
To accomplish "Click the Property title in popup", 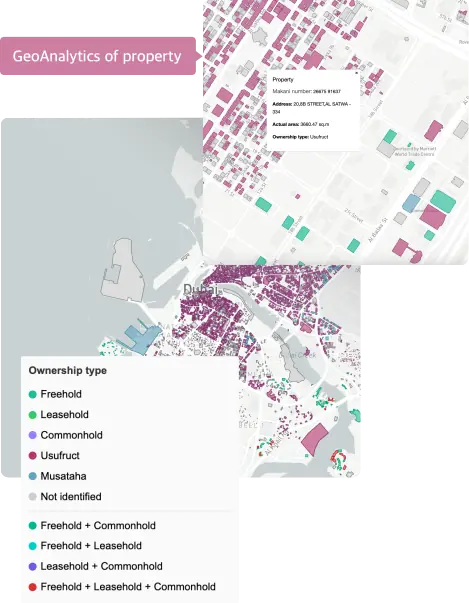I will 283,80.
